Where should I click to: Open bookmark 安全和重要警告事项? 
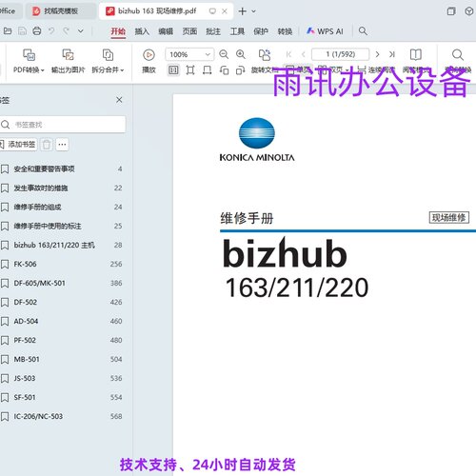click(x=62, y=169)
